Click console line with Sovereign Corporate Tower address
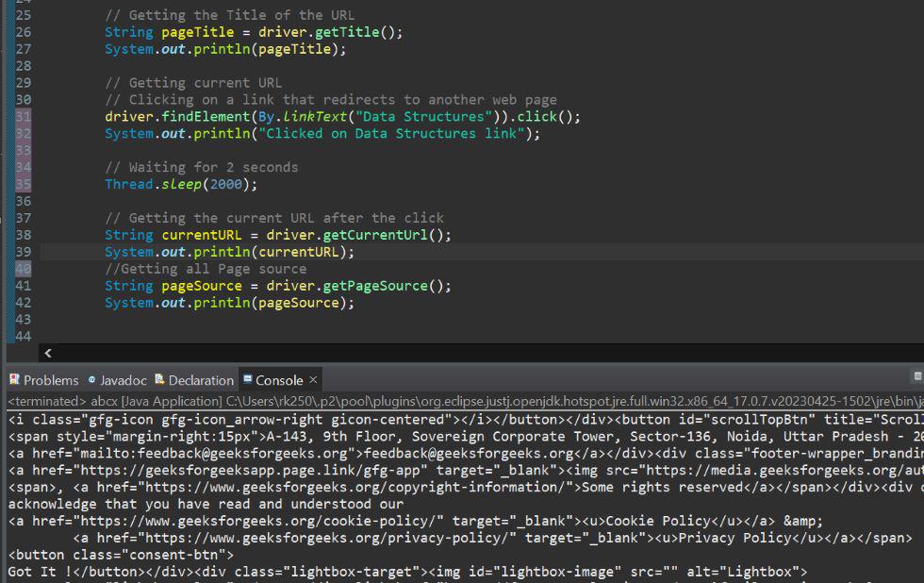Image resolution: width=924 pixels, height=583 pixels. (x=466, y=436)
